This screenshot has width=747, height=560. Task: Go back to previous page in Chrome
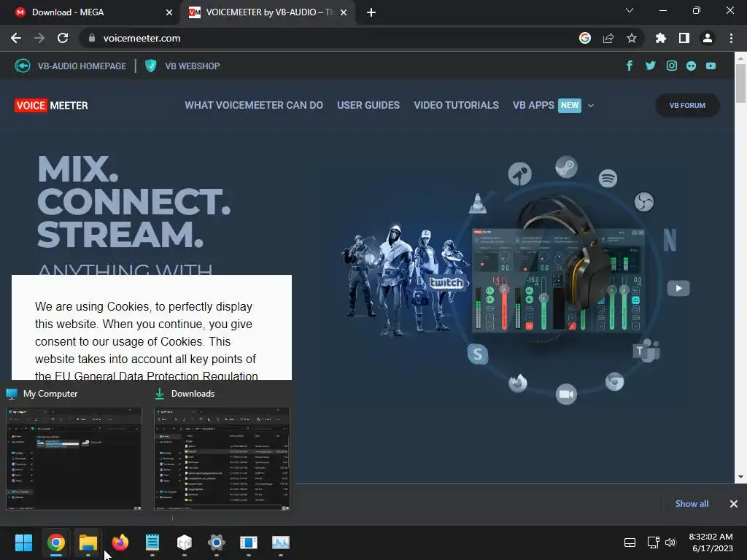click(x=16, y=38)
